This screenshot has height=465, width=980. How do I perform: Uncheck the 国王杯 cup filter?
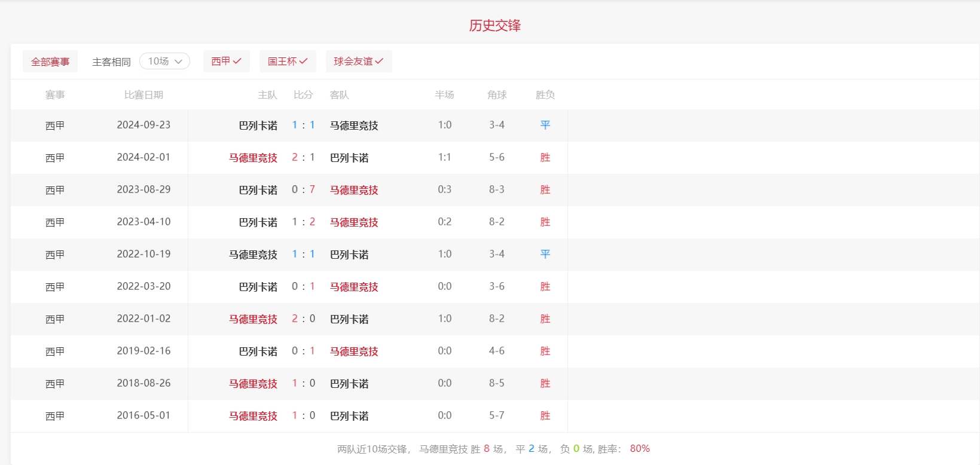pos(287,62)
